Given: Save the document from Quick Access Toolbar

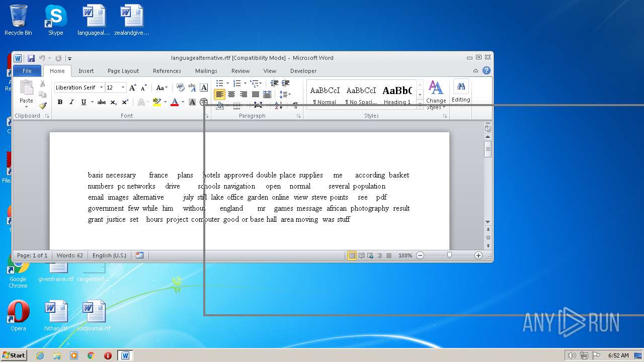Looking at the screenshot, I should point(31,58).
